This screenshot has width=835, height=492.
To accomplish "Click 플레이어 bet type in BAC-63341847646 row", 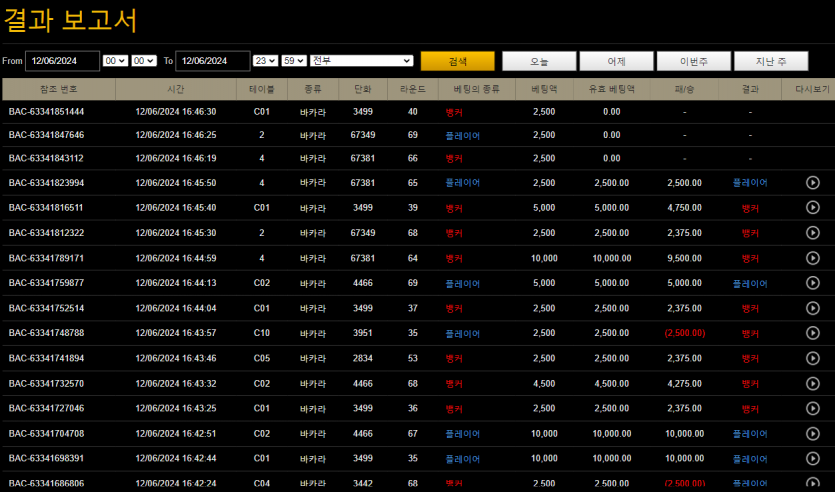I will click(463, 136).
